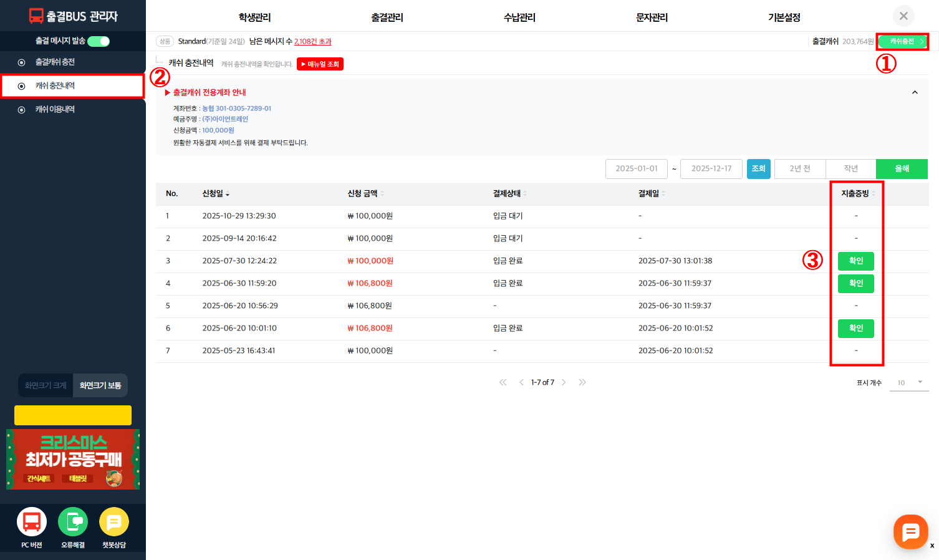Switch to the 작년 date range tab
The width and height of the screenshot is (939, 560).
pyautogui.click(x=850, y=169)
